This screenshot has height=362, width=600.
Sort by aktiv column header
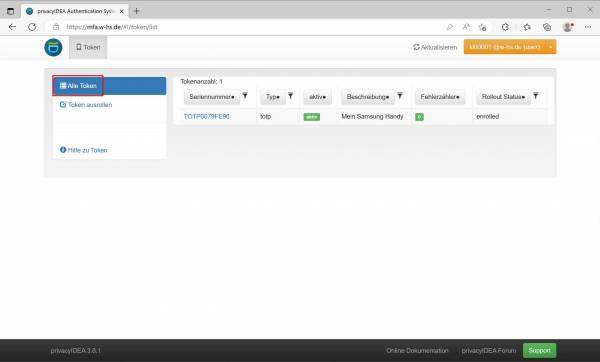pos(317,97)
